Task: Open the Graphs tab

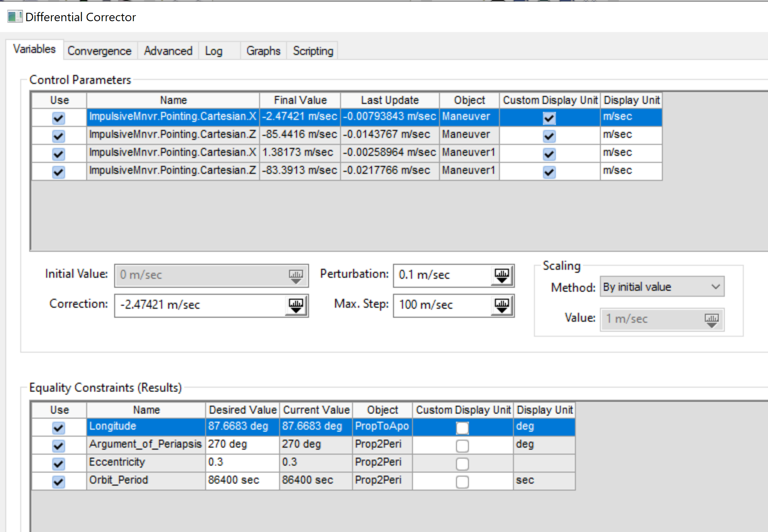Action: pyautogui.click(x=263, y=51)
